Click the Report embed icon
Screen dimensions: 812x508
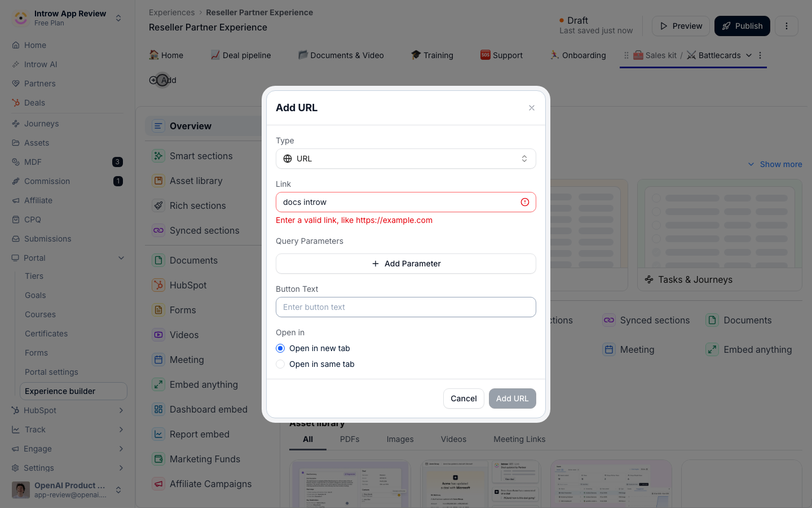click(x=158, y=434)
